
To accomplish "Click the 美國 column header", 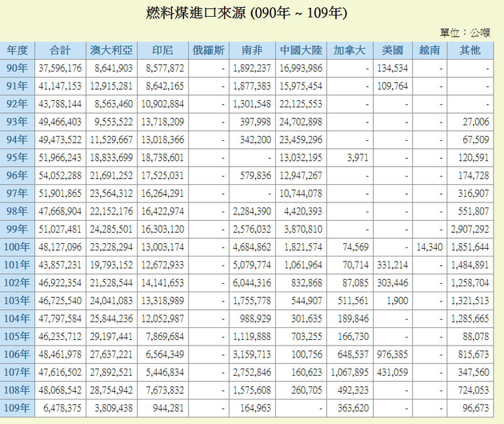I will coord(393,50).
